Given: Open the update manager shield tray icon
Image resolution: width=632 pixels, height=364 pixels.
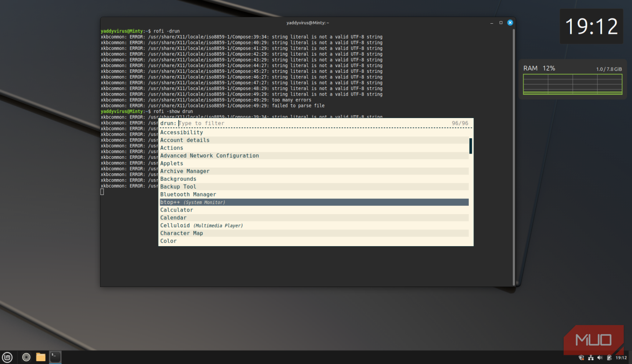Looking at the screenshot, I should point(581,358).
